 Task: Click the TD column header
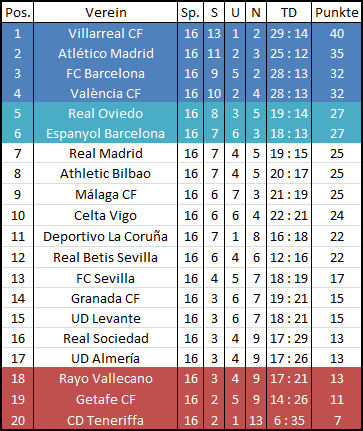coord(289,13)
